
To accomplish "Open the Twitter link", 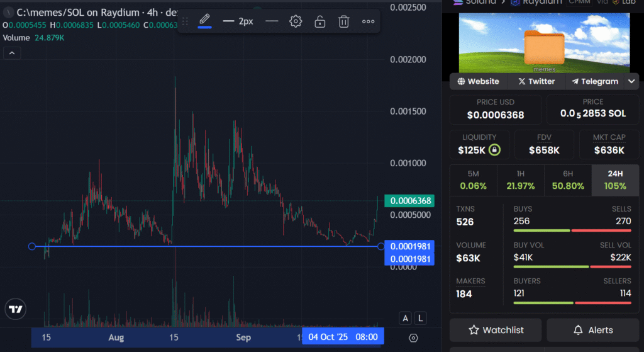I will coord(536,81).
